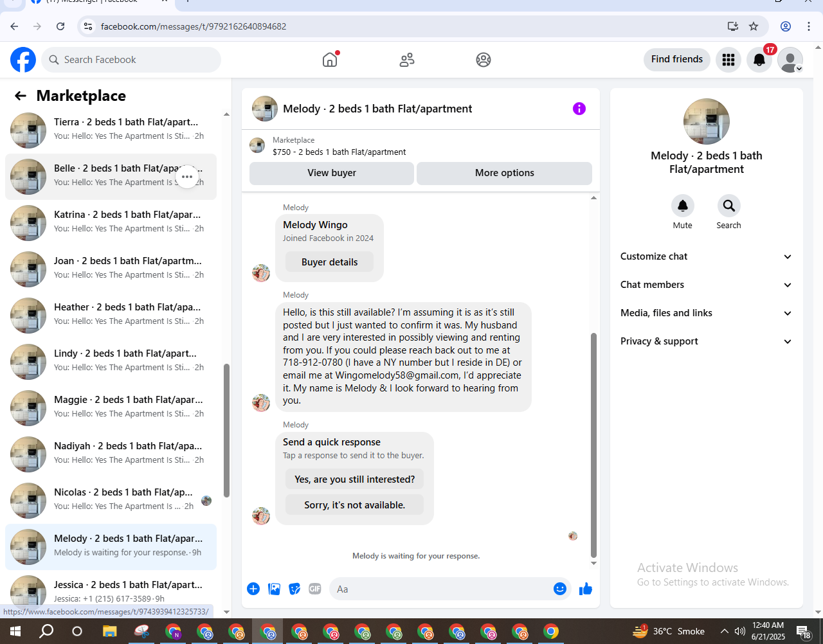
Task: Open the Tierra conversation
Action: 111,130
